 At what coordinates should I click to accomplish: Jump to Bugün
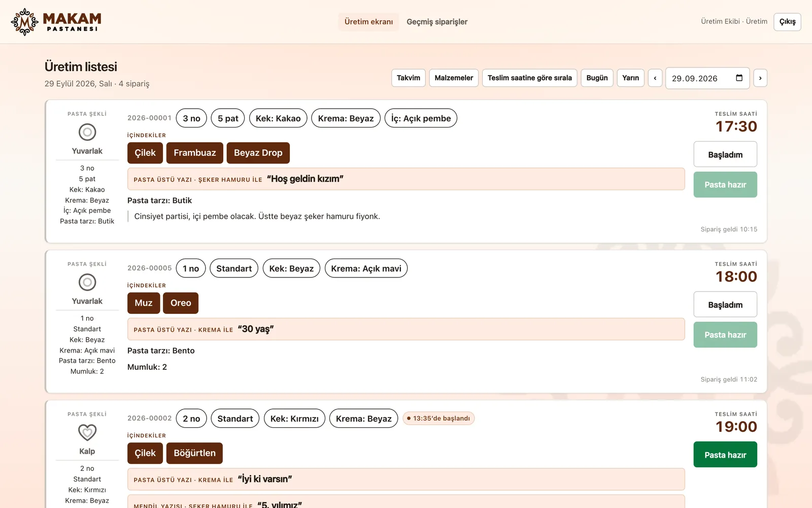(597, 78)
